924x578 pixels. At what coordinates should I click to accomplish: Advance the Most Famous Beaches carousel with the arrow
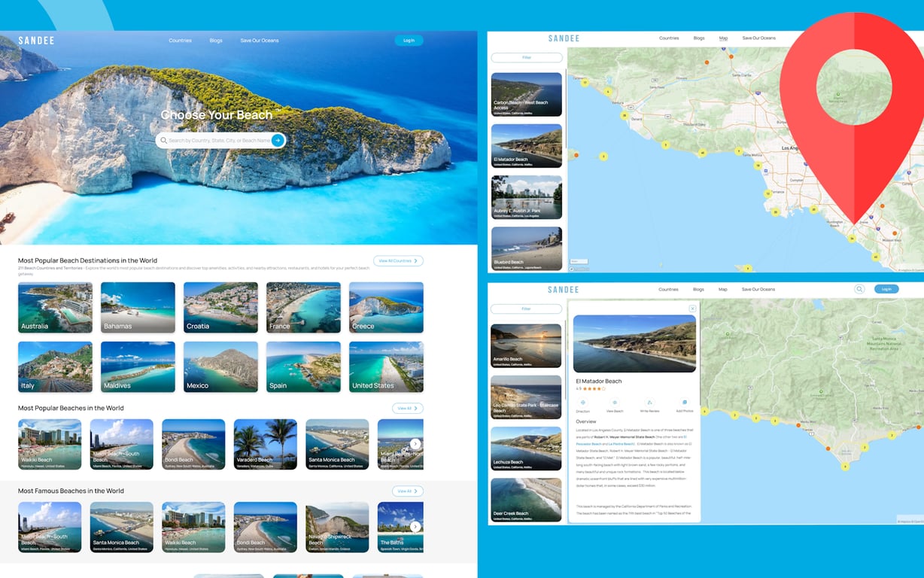415,527
